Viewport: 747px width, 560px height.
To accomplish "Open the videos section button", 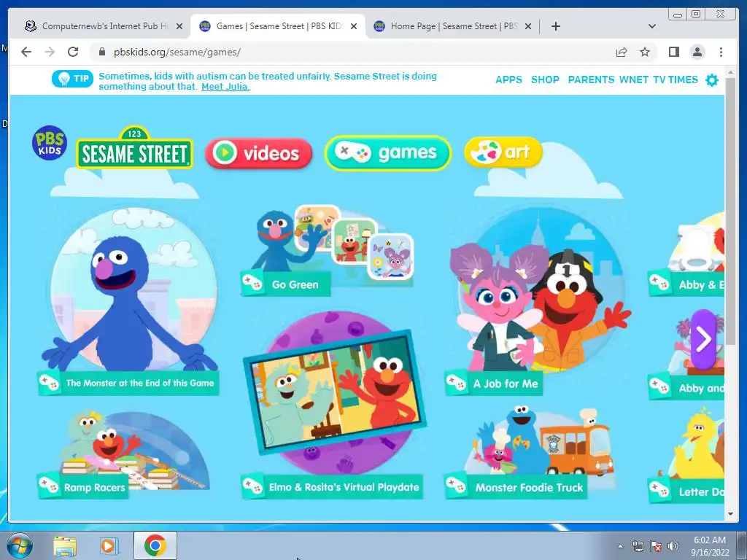I will pyautogui.click(x=259, y=153).
